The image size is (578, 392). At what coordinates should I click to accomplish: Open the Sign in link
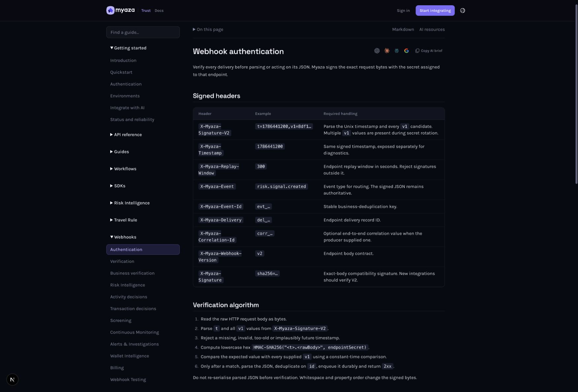[x=403, y=11]
